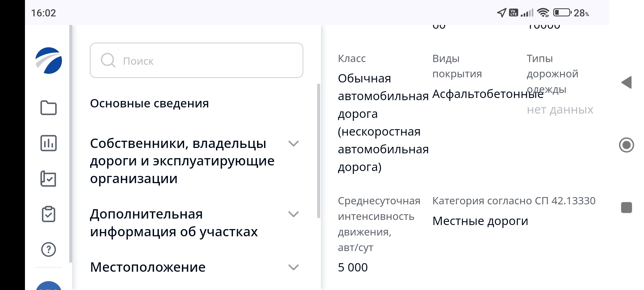Click the Местные дороги category value
This screenshot has height=290, width=644.
[x=480, y=221]
